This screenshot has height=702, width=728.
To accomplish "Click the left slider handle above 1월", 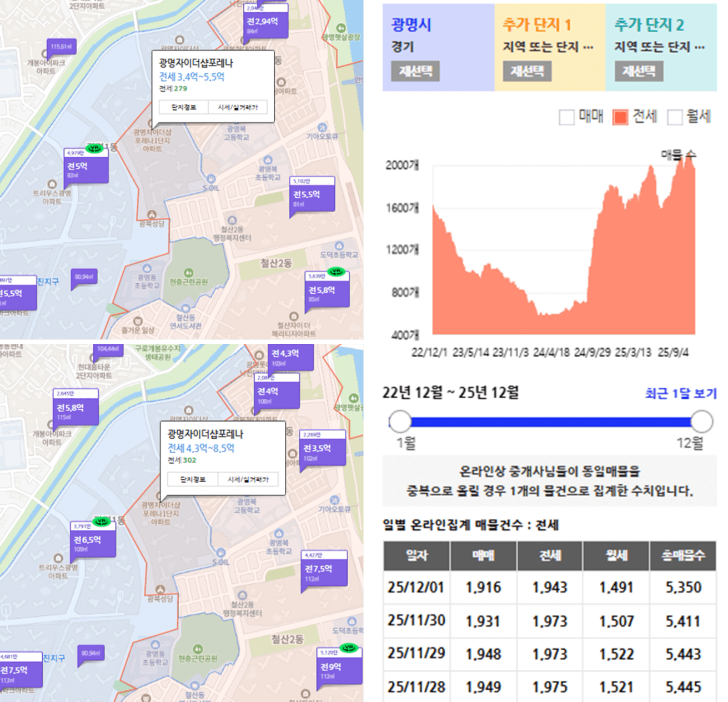I will click(x=400, y=422).
